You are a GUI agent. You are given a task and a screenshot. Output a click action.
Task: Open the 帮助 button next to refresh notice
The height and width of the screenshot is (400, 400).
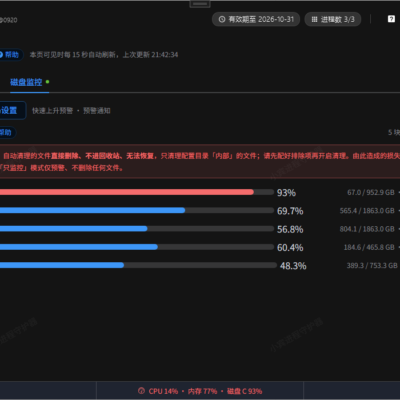pos(11,55)
